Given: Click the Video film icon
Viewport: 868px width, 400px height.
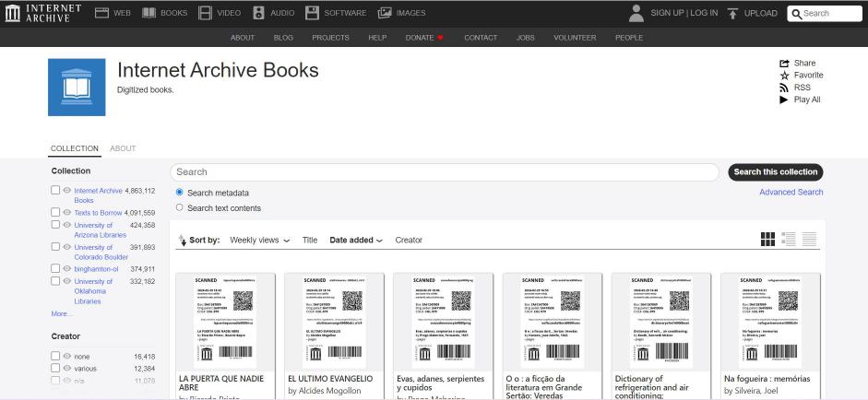Looking at the screenshot, I should (x=206, y=13).
